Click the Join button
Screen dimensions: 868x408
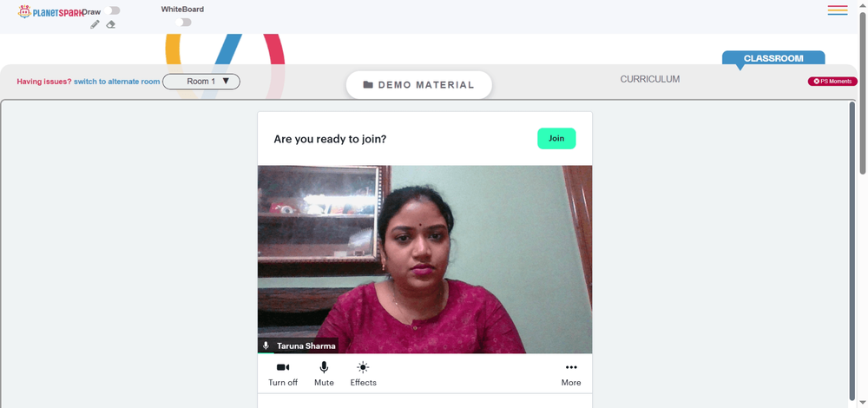coord(556,138)
